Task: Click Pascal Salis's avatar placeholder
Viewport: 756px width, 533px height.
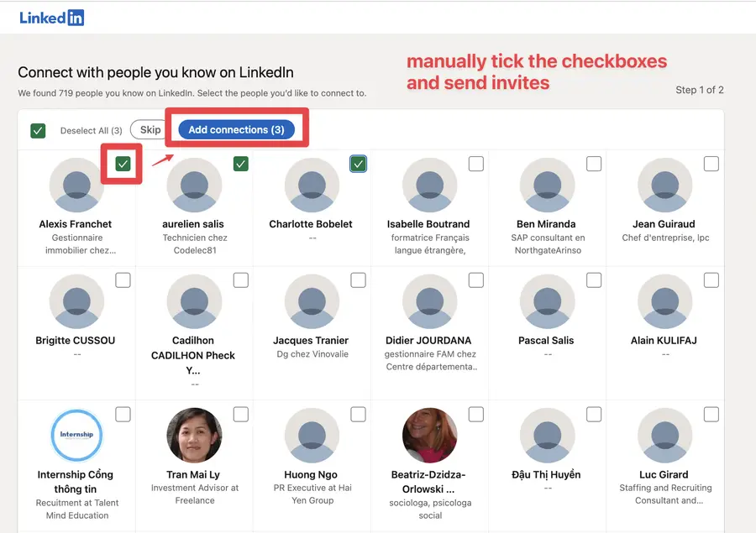Action: tap(547, 301)
